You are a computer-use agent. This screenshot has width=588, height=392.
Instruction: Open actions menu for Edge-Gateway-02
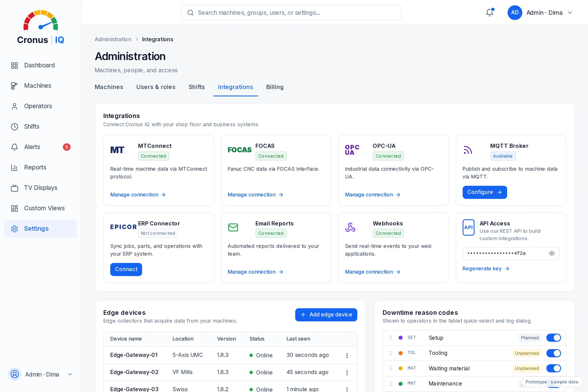347,372
